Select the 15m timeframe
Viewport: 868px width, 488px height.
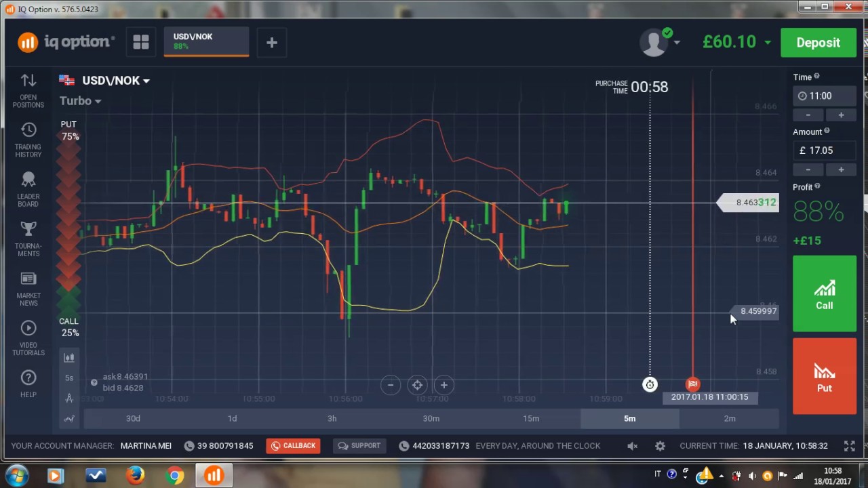point(531,418)
